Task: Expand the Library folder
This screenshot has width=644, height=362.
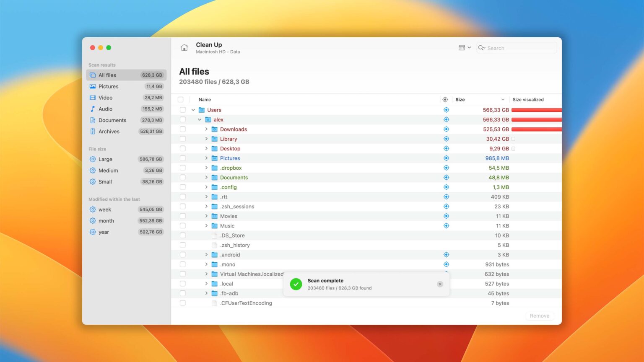Action: tap(206, 139)
